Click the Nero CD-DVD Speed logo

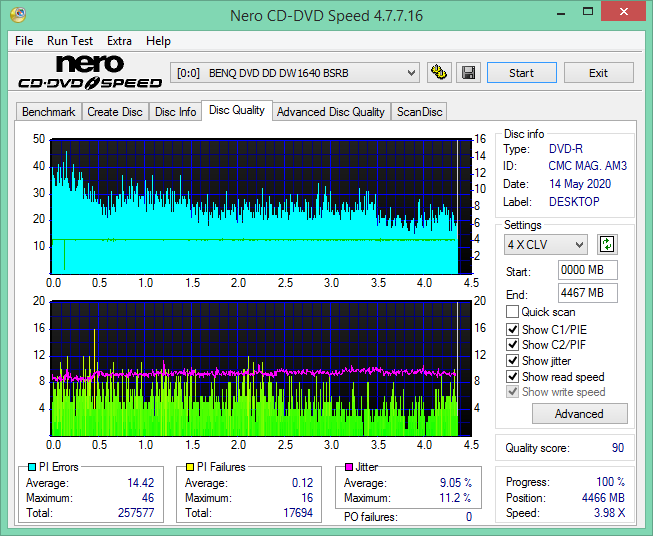pyautogui.click(x=89, y=72)
